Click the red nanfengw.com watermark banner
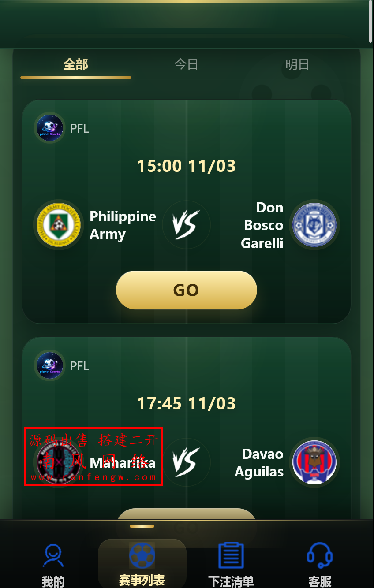 tap(93, 457)
